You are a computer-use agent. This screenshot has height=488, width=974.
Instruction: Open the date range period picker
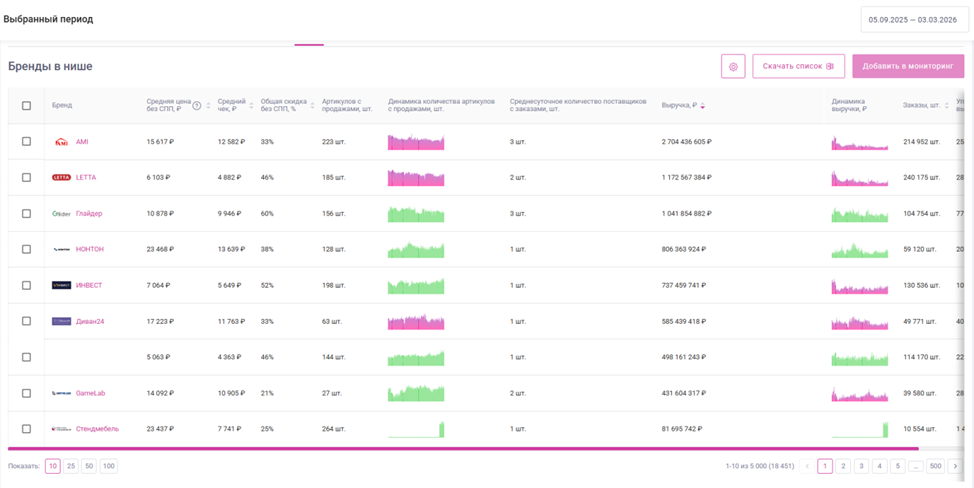pos(914,20)
